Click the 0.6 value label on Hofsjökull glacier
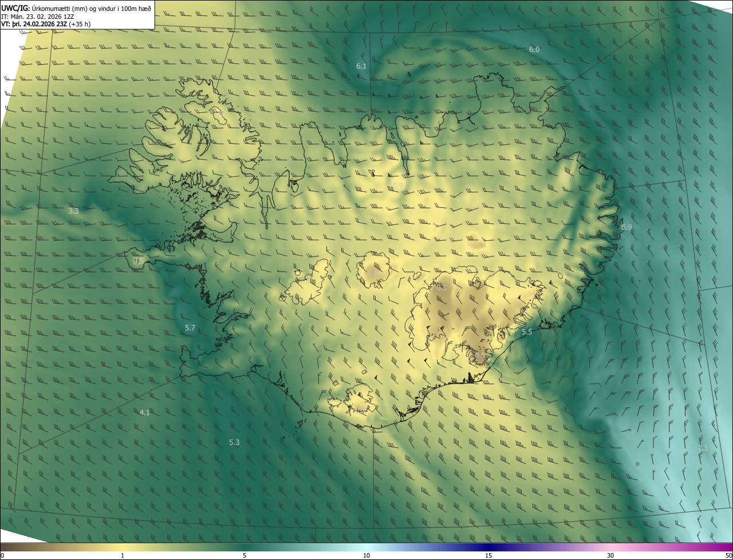Screen dimensions: 733x560 372,272
